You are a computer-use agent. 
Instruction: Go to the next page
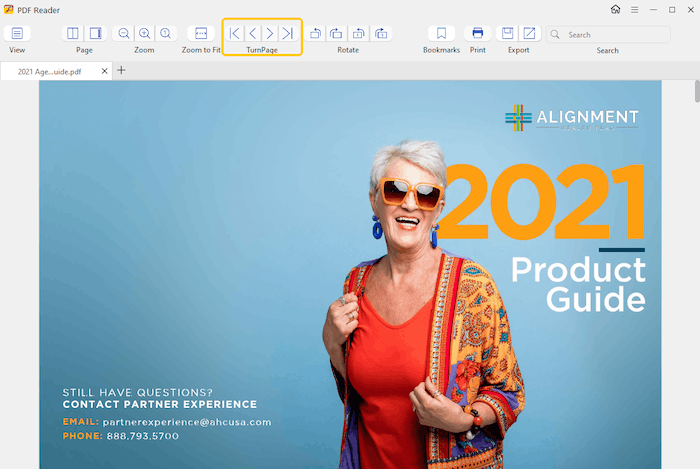(270, 33)
